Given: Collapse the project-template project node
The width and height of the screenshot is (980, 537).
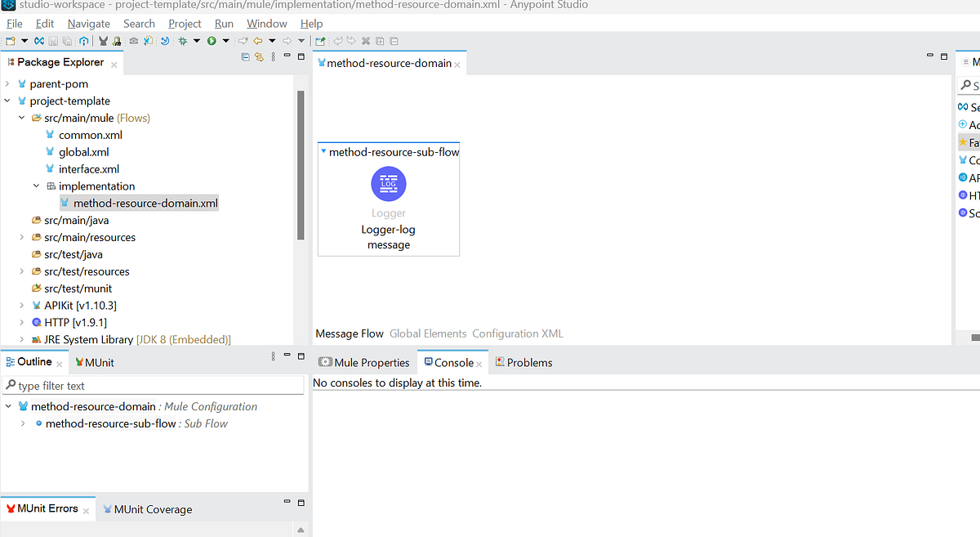Looking at the screenshot, I should click(8, 101).
